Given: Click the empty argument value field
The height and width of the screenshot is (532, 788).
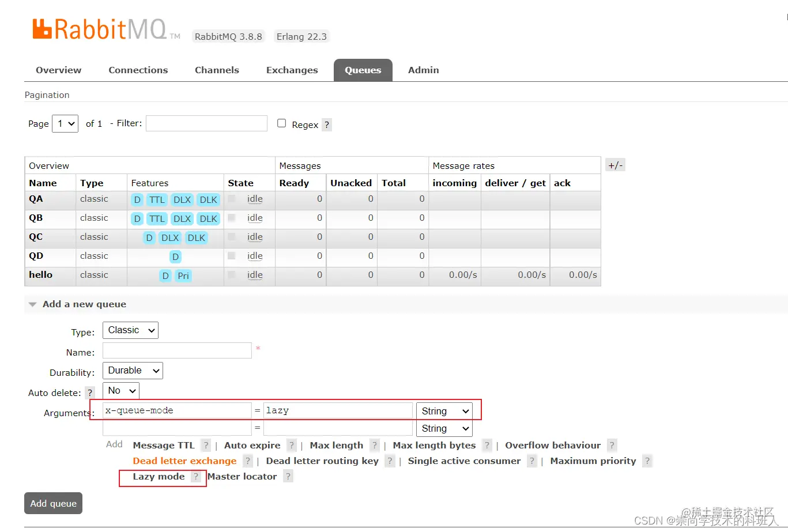Looking at the screenshot, I should tap(338, 428).
